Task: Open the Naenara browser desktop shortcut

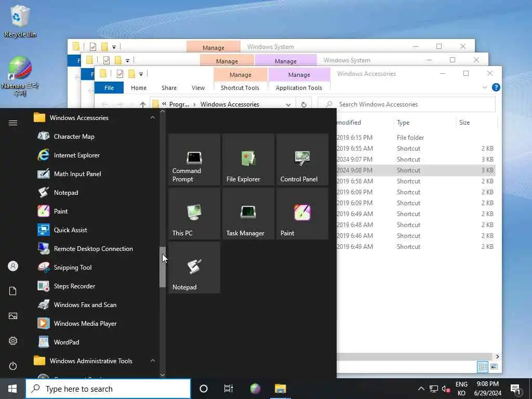Action: point(20,76)
